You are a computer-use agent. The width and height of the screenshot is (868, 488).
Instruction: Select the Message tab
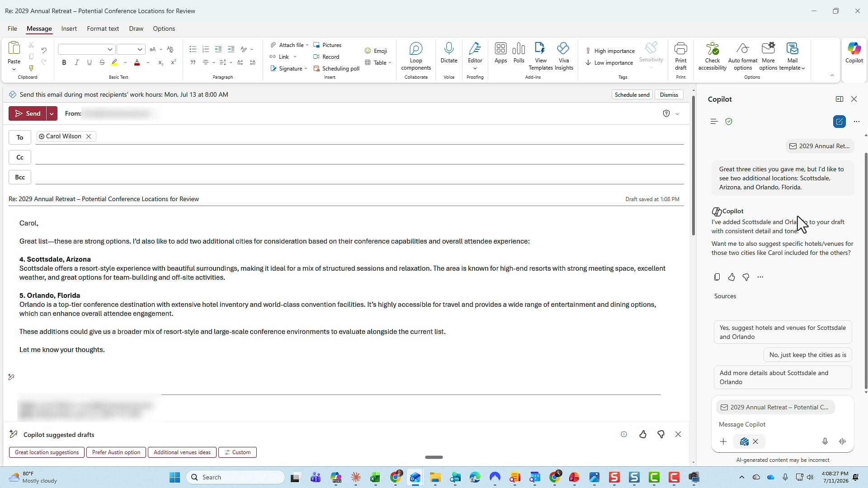pos(39,28)
